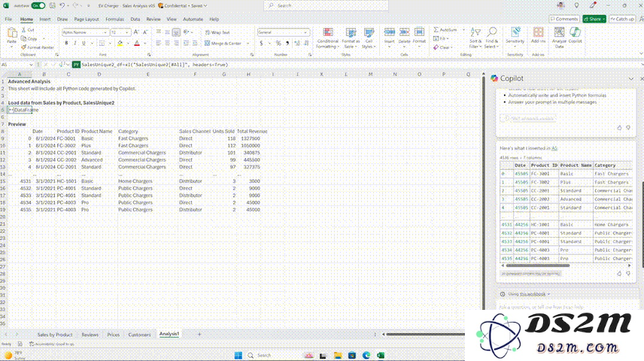Expand the Name Box dropdown
This screenshot has height=361, width=644.
[31, 65]
